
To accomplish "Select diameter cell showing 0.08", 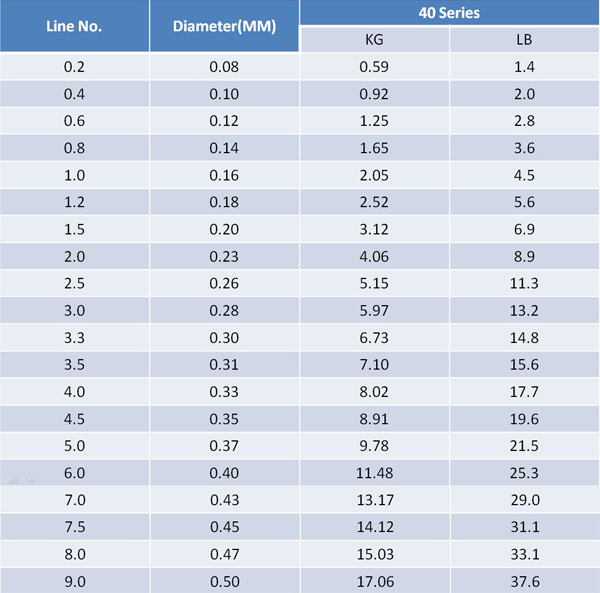I will [224, 67].
